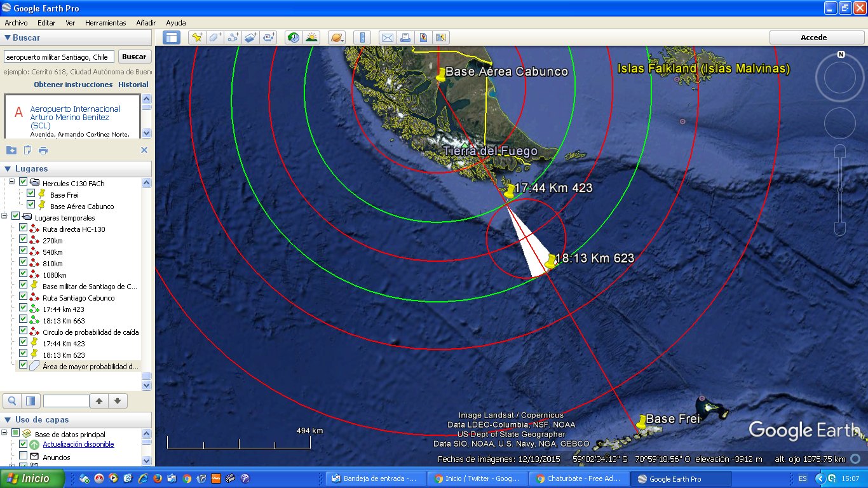
Task: Toggle sunlight across the landscape
Action: (x=311, y=37)
